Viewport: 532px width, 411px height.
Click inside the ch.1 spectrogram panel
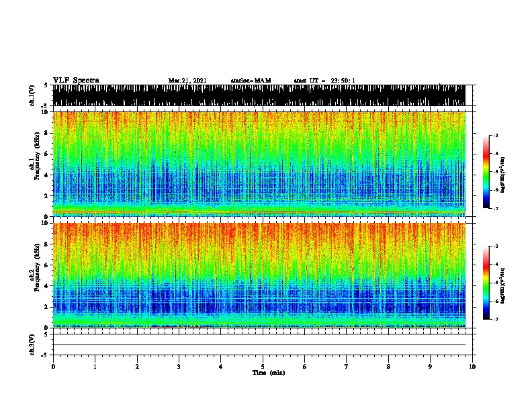pyautogui.click(x=259, y=164)
